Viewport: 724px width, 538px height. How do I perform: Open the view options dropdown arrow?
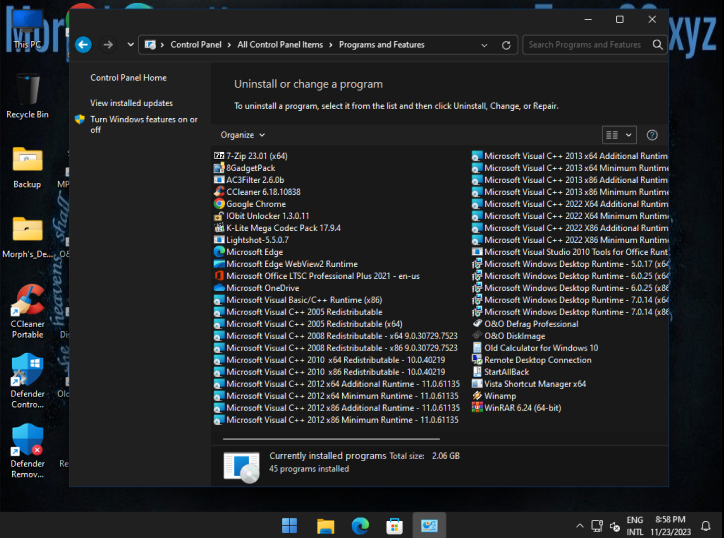point(628,135)
